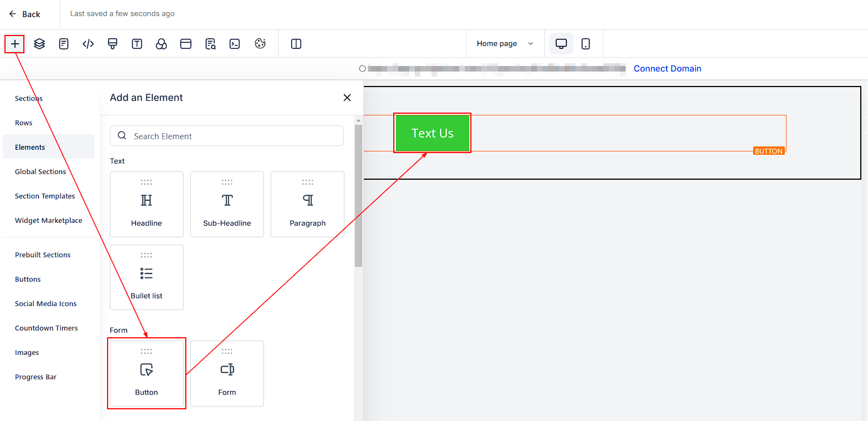
Task: Open the Widget Marketplace category
Action: tap(48, 220)
